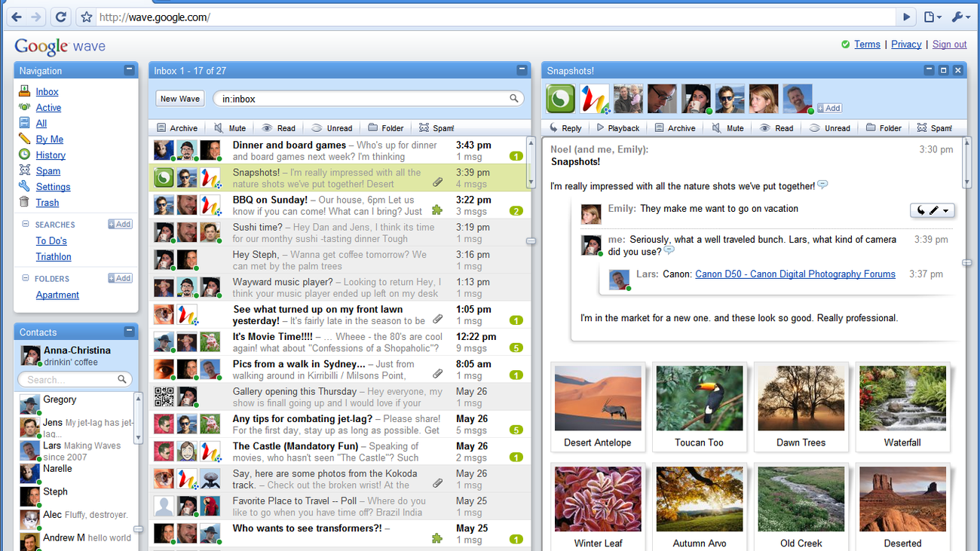Click the Spam icon in Snapshots toolbar
This screenshot has height=551, width=980.
[934, 128]
